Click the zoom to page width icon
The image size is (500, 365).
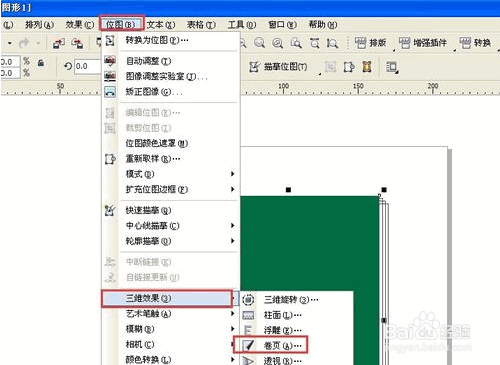point(314,43)
